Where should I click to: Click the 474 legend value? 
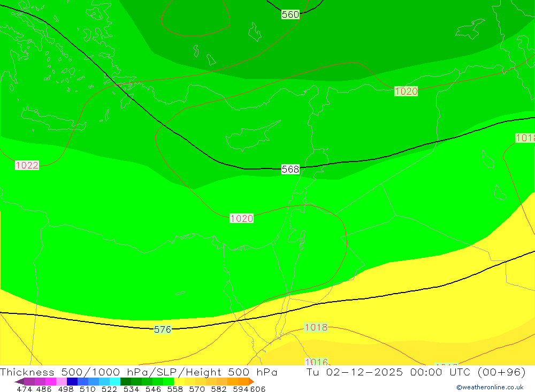[x=24, y=389]
